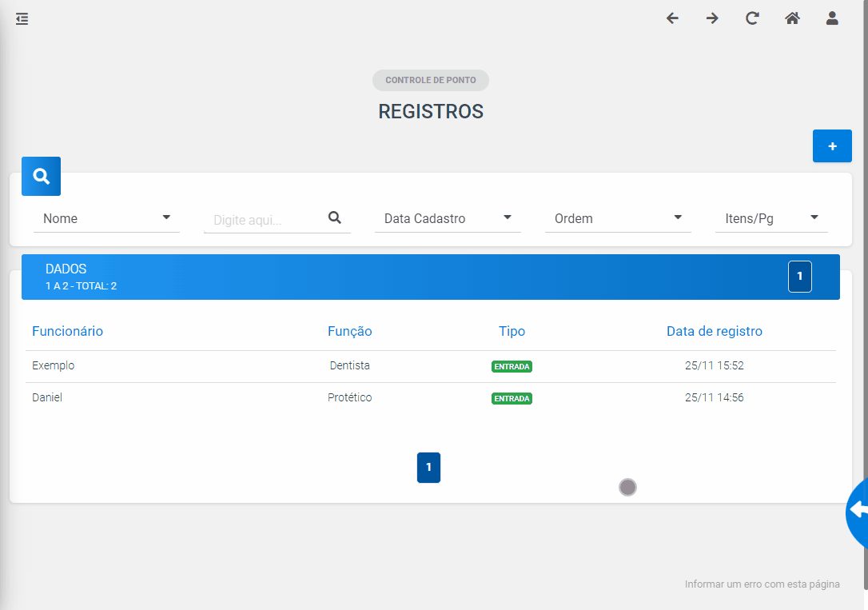Viewport: 868px width, 610px height.
Task: Click the magnifier icon in search field
Action: [334, 217]
